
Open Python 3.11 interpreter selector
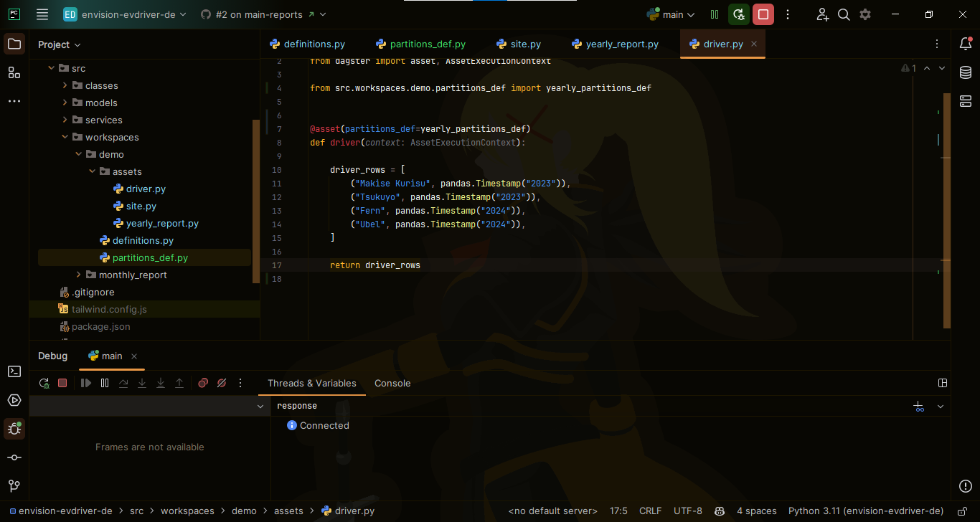(x=866, y=511)
